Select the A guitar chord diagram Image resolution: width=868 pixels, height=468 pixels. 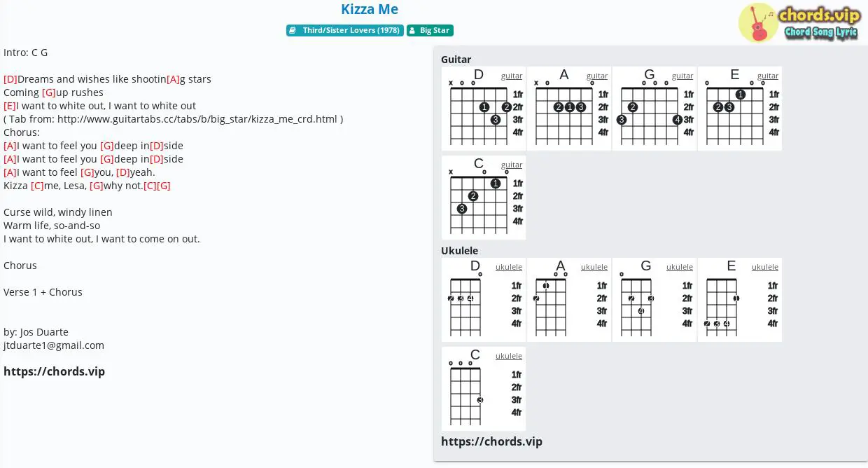tap(569, 109)
